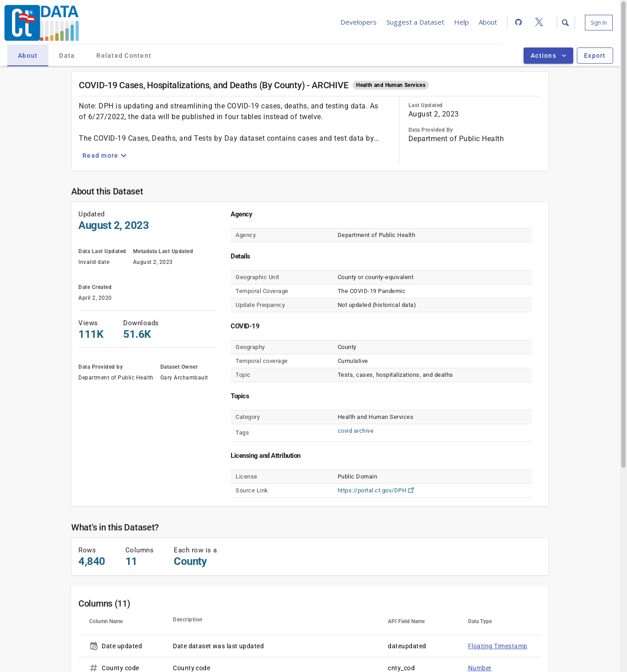Open the Floating Timestamp data type link
The image size is (627, 672).
pos(497,646)
